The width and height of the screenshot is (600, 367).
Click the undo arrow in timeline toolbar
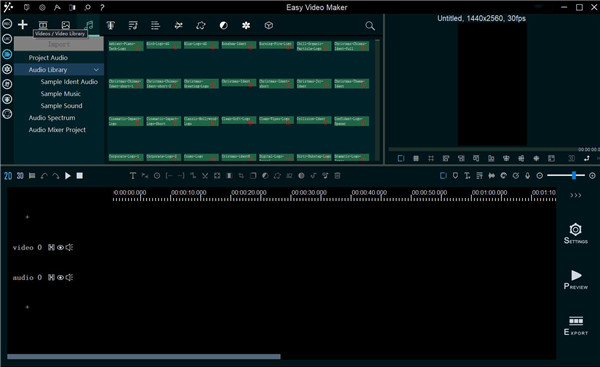coord(44,176)
